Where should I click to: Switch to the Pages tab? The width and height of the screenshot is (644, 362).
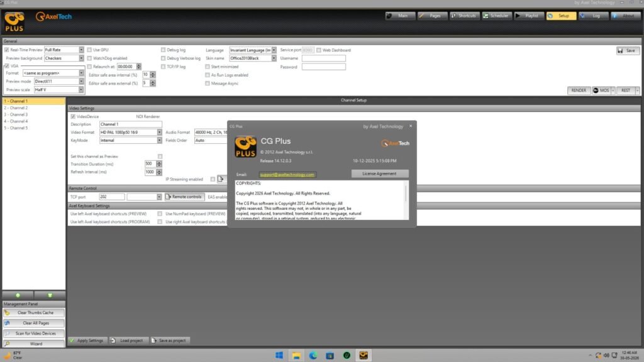click(432, 16)
